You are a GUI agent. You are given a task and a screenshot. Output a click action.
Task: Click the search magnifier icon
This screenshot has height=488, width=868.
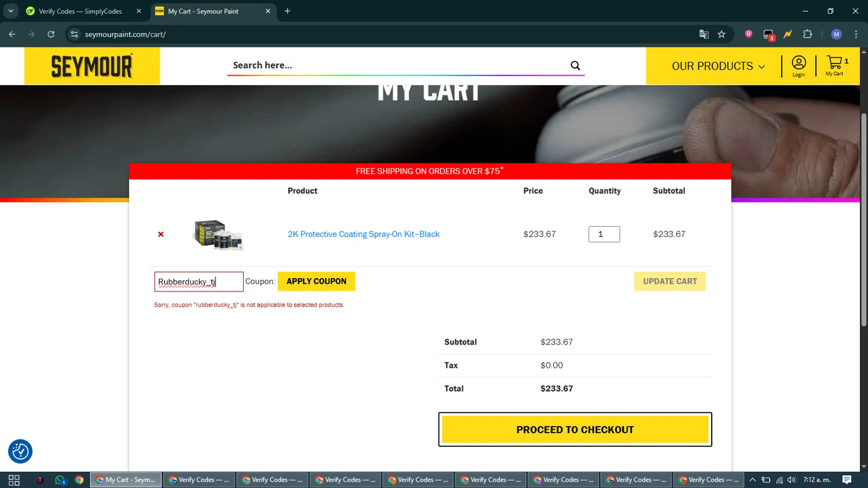click(x=575, y=65)
